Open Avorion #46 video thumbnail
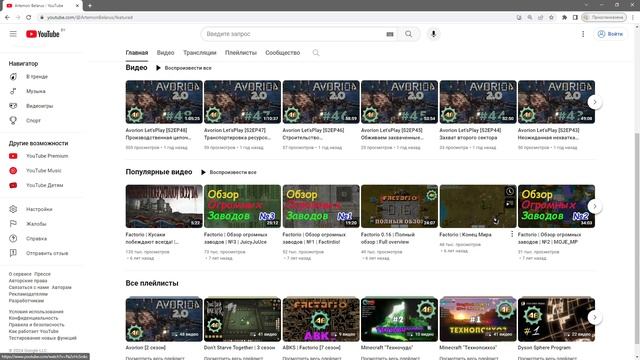The image size is (640, 360). click(x=321, y=102)
